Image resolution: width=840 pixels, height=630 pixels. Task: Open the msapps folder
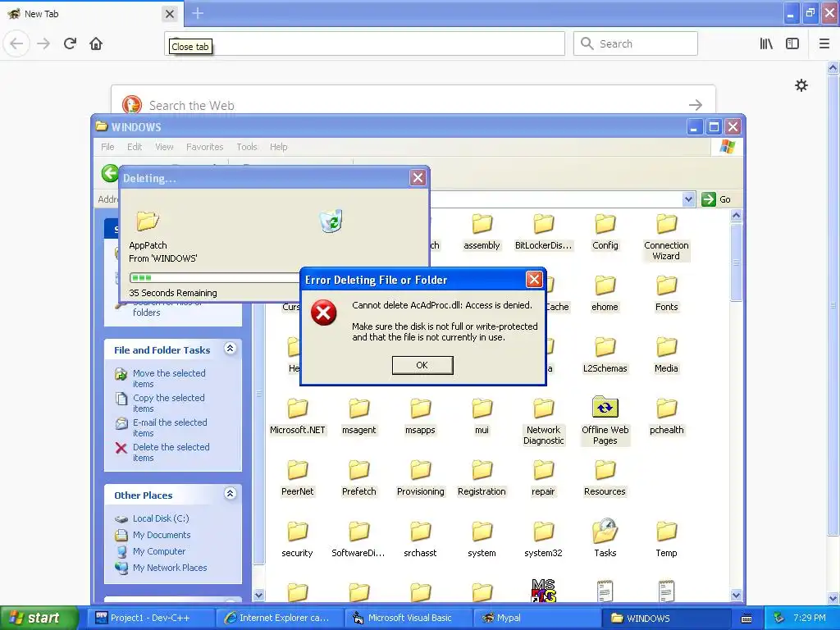point(421,417)
